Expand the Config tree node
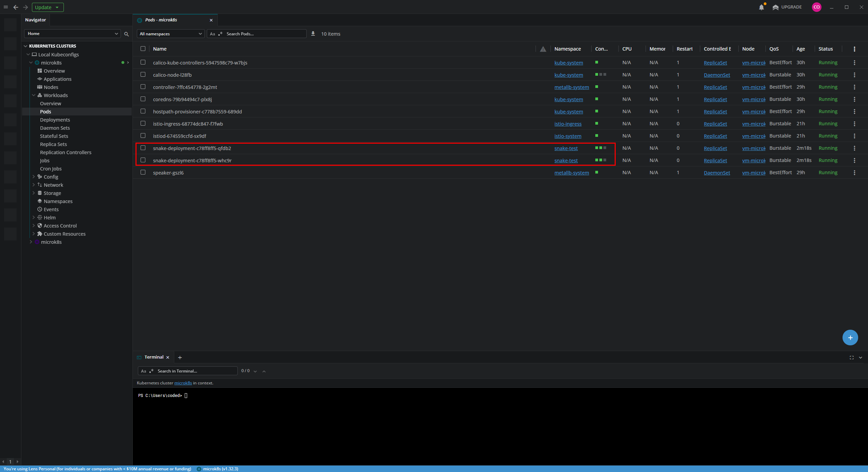The image size is (868, 472). click(x=34, y=177)
